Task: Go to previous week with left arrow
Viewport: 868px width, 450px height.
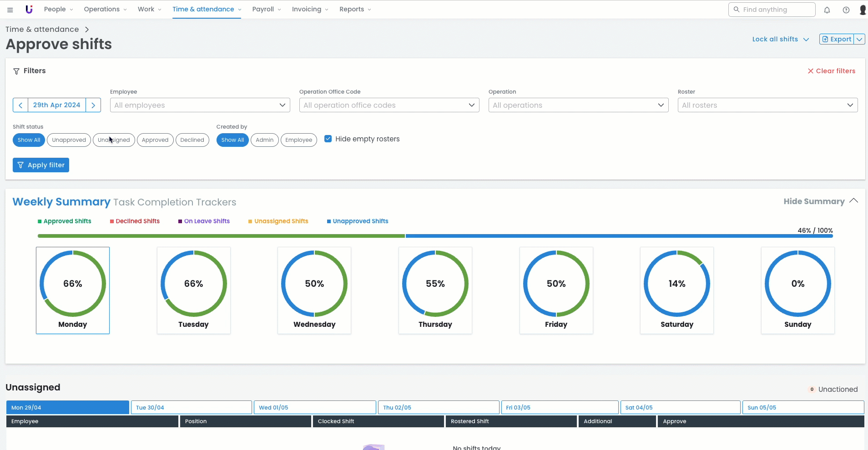Action: pos(20,105)
